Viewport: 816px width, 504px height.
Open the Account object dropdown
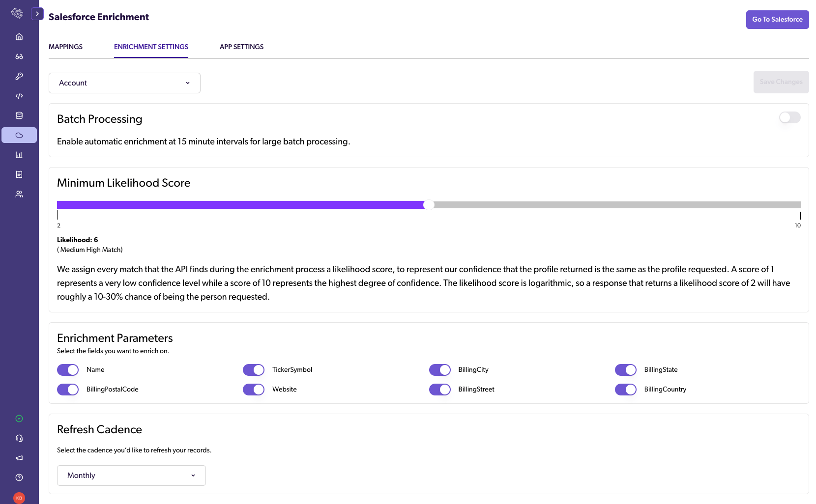click(124, 83)
